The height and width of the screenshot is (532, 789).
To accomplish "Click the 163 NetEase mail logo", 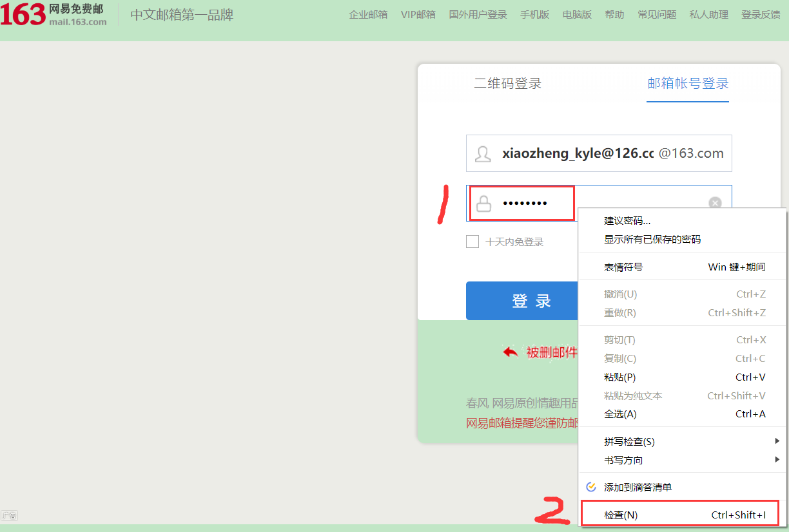I will [54, 15].
